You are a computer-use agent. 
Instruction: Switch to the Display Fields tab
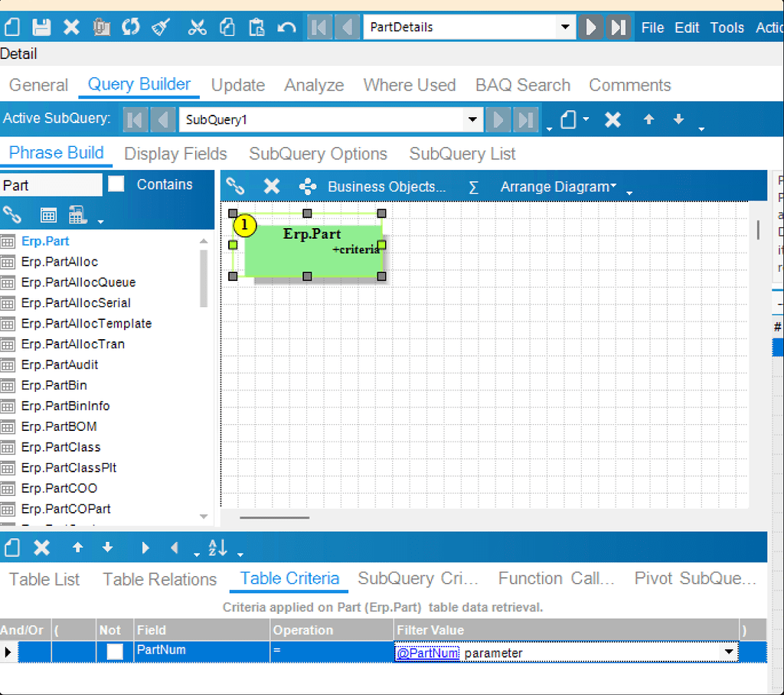point(175,154)
